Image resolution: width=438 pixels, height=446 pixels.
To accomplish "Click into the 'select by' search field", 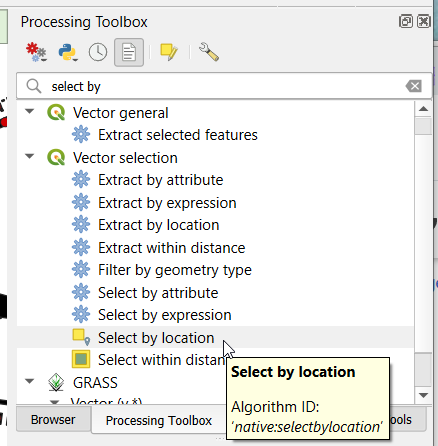I will tap(224, 86).
